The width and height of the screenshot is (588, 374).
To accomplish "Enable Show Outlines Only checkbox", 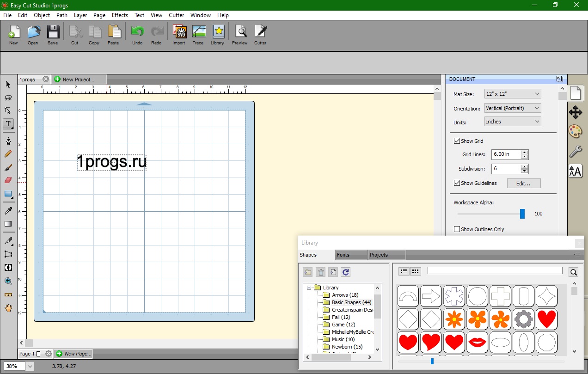I will click(x=457, y=229).
